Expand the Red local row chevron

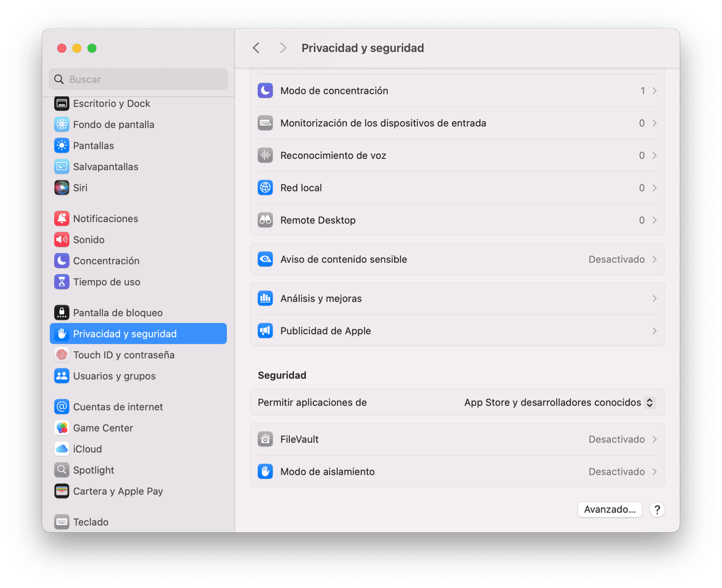654,187
